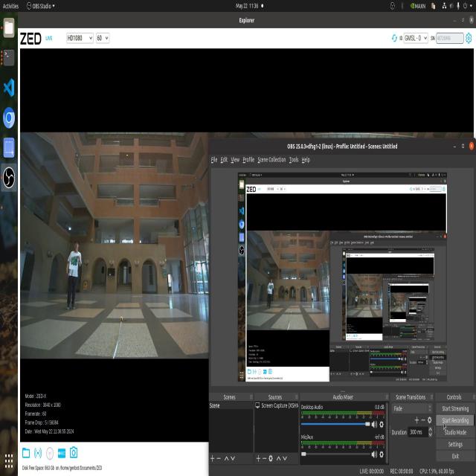This screenshot has height=476, width=476.
Task: Open the OBS File menu
Action: [214, 160]
